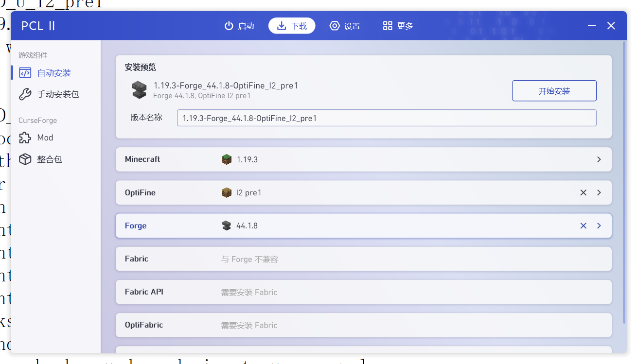Open the 更多 more tab
Image resolution: width=638 pixels, height=364 pixels.
(x=398, y=26)
